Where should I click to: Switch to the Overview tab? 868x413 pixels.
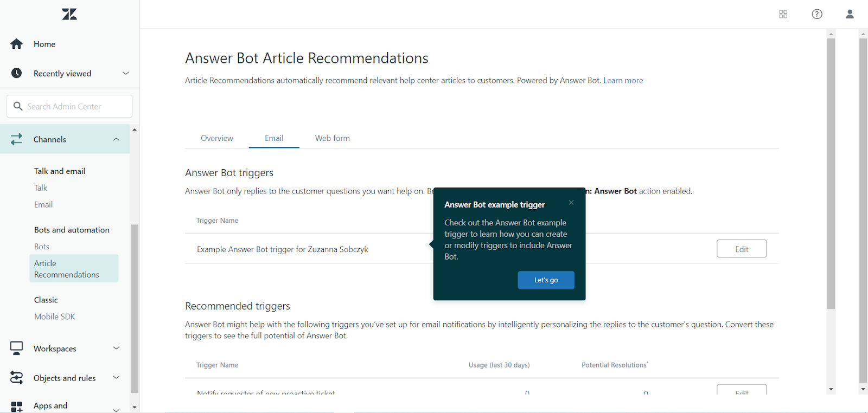click(217, 138)
